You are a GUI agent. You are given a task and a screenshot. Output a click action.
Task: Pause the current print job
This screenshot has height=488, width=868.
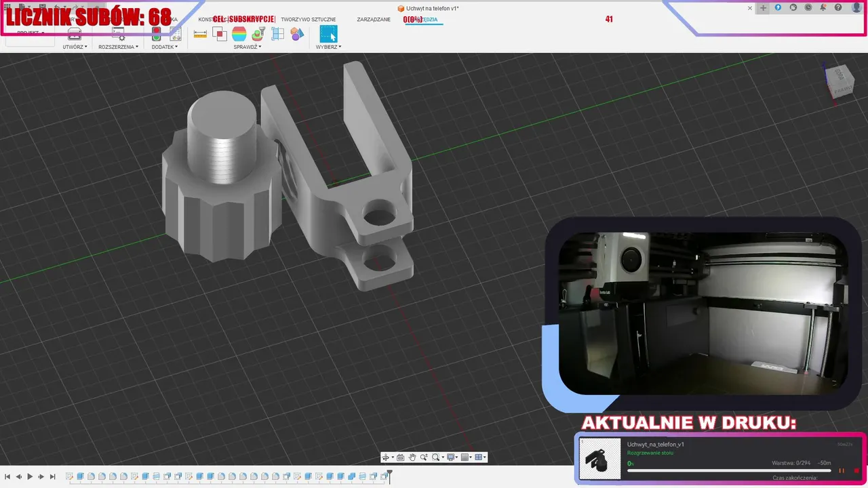click(842, 470)
